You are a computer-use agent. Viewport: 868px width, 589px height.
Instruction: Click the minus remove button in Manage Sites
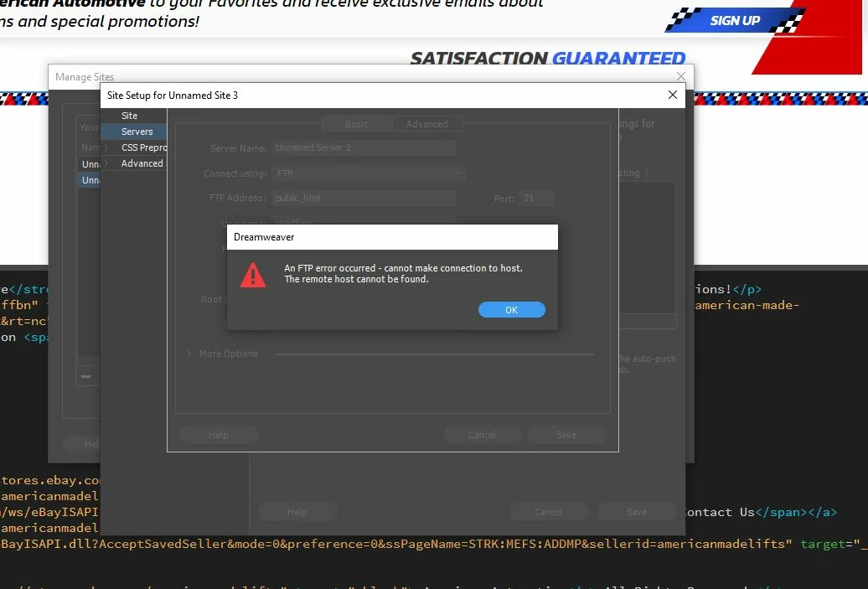coord(85,376)
